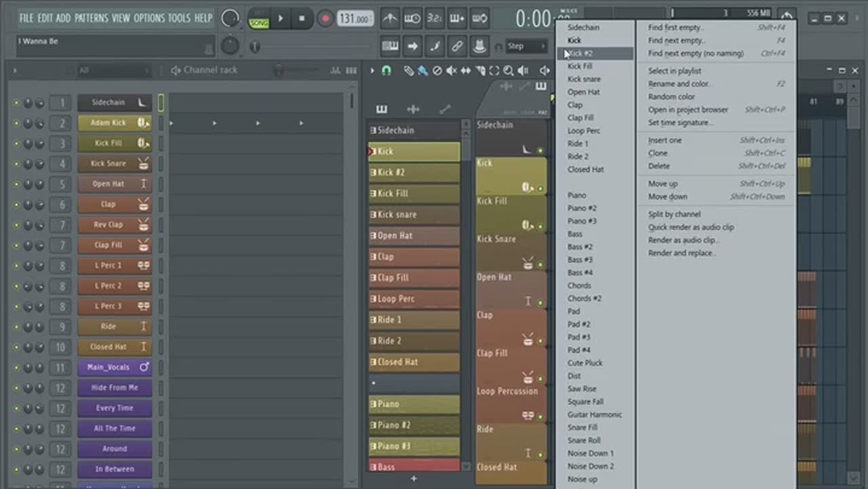
Task: Mute the Sidechain channel via green LED
Action: [x=16, y=103]
